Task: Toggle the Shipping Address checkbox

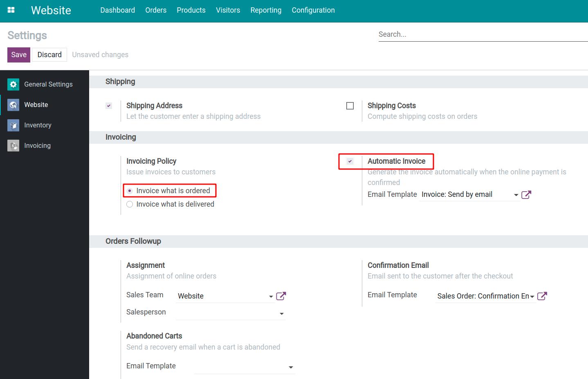Action: [x=109, y=106]
